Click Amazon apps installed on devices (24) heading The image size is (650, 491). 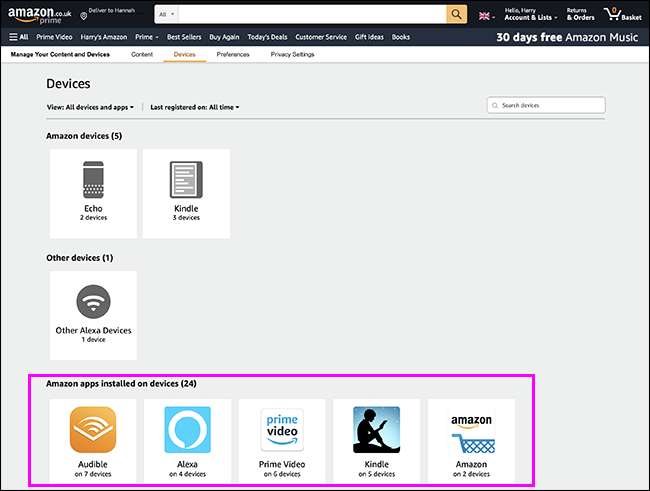click(x=121, y=384)
